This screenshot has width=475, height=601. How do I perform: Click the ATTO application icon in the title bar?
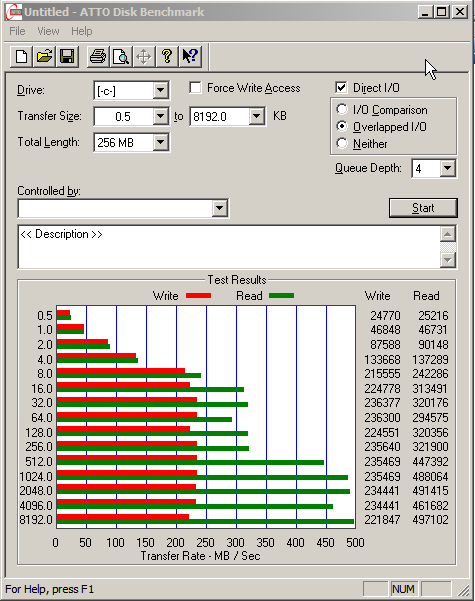(x=14, y=12)
